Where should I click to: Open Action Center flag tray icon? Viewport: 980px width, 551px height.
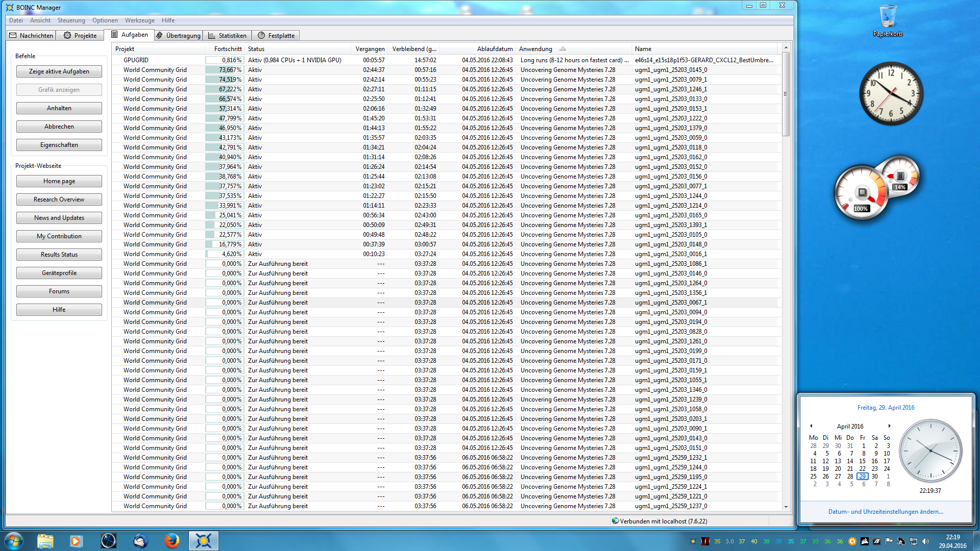pyautogui.click(x=889, y=541)
